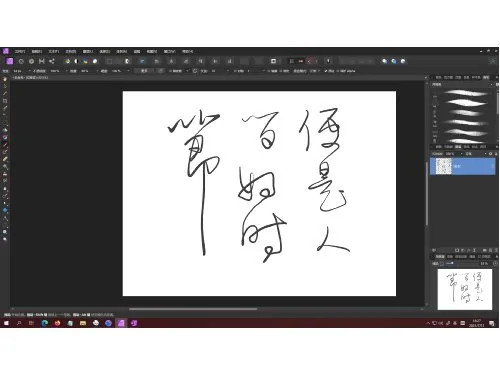The width and height of the screenshot is (500, 375).
Task: Open the brush category dropdown in the Brushes panel
Action: 462,85
